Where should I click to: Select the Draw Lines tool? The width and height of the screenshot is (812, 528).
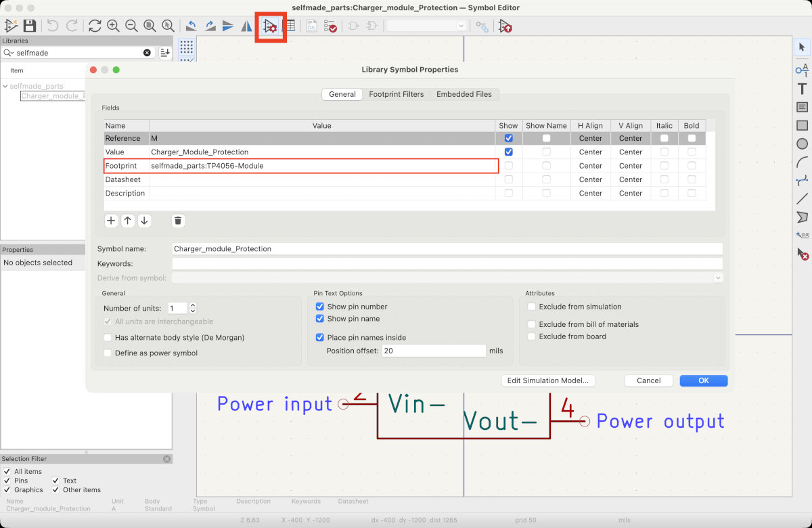pyautogui.click(x=802, y=198)
